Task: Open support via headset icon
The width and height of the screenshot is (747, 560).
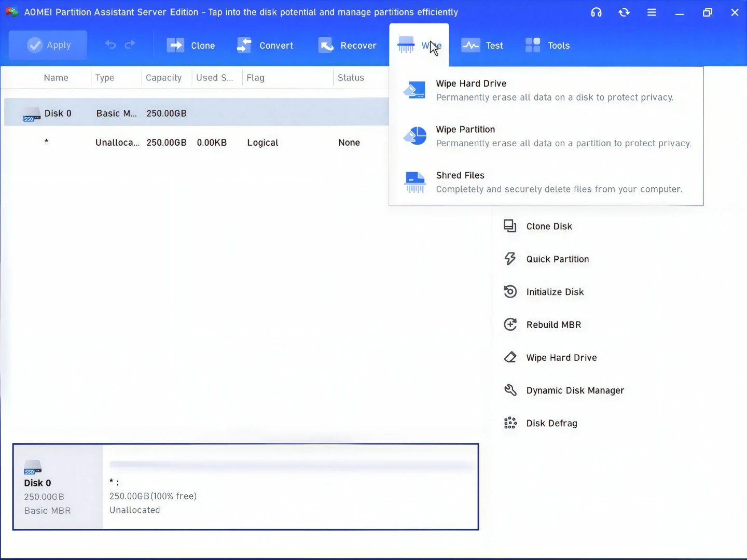Action: (x=597, y=12)
